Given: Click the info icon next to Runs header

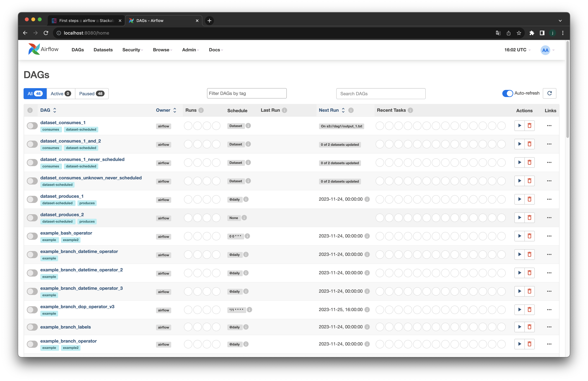Looking at the screenshot, I should (201, 110).
